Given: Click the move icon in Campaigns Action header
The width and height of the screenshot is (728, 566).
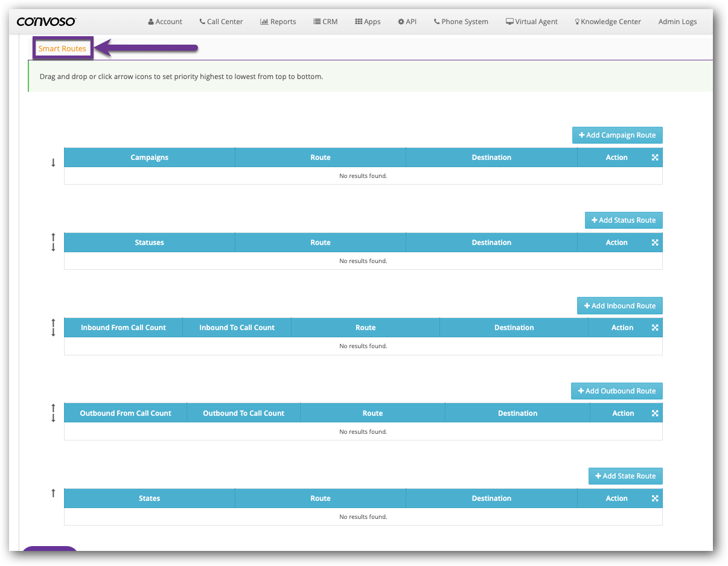Looking at the screenshot, I should [655, 157].
